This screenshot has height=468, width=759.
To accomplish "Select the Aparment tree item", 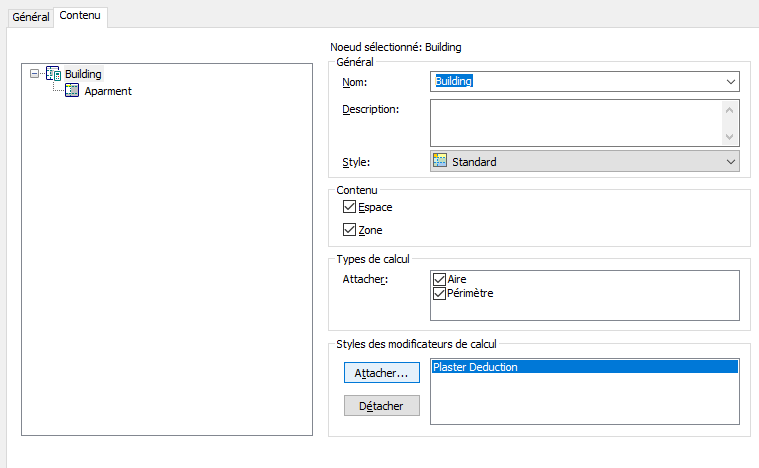I will (108, 91).
